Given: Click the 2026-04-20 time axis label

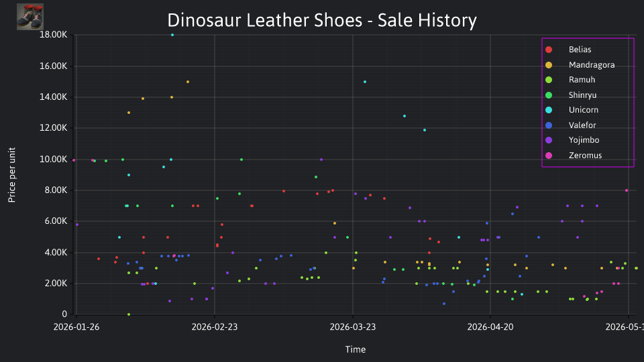Looking at the screenshot, I should pyautogui.click(x=490, y=327).
